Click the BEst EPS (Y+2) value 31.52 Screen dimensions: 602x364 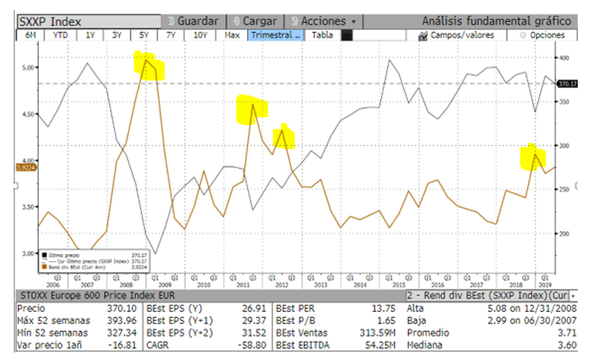coord(254,333)
